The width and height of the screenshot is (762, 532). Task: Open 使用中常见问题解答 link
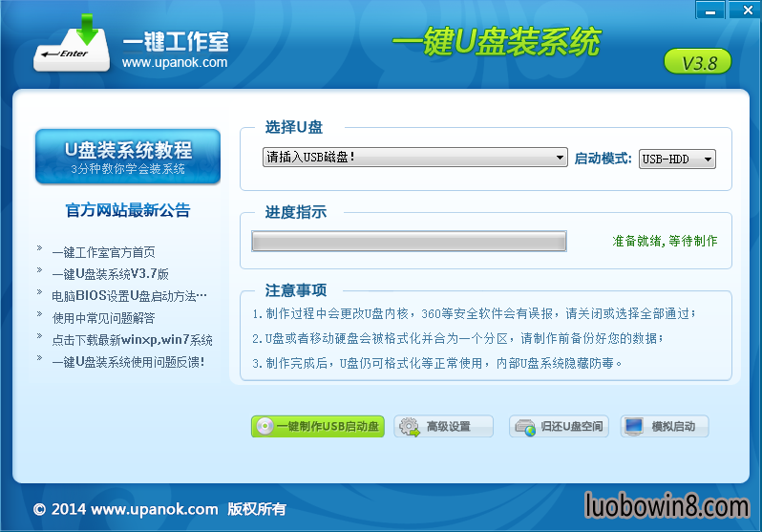pyautogui.click(x=103, y=318)
